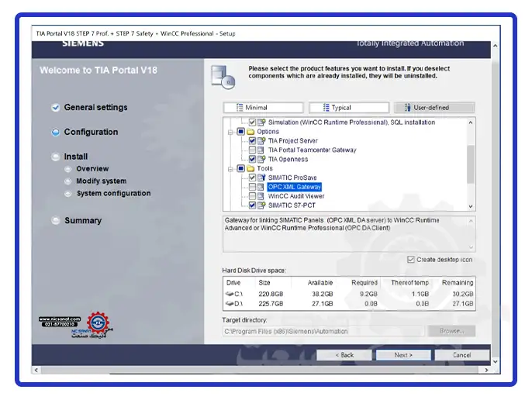
Task: Collapse the Tools tree node
Action: coord(230,169)
